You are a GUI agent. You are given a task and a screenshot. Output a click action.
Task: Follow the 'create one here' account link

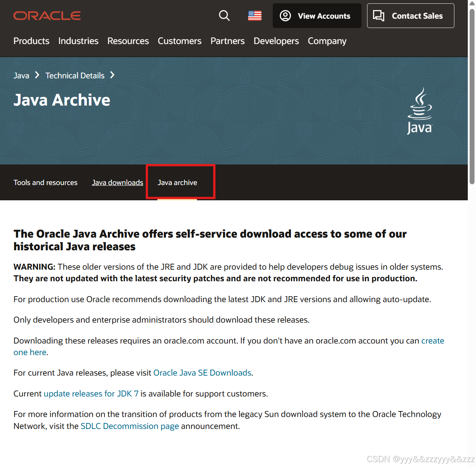pos(433,341)
